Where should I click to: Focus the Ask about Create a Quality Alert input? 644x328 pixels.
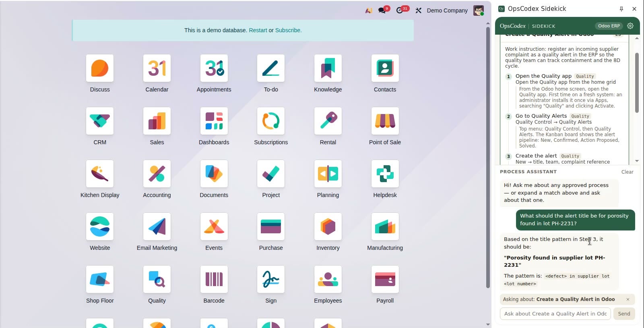pyautogui.click(x=555, y=313)
